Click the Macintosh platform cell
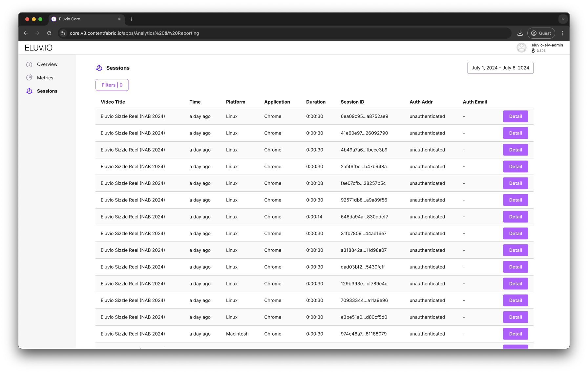This screenshot has height=373, width=588. point(237,334)
